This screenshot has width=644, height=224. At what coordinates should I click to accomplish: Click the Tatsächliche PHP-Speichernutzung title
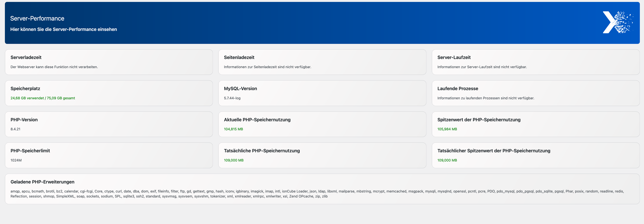point(262,151)
